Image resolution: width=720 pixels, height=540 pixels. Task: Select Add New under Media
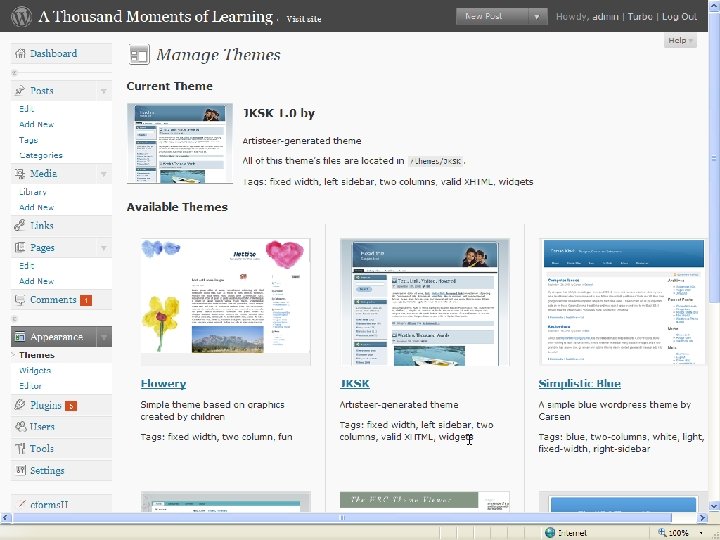[x=36, y=208]
